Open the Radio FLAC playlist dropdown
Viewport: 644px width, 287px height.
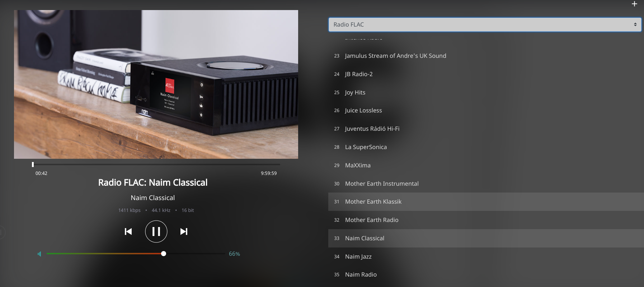tap(485, 24)
